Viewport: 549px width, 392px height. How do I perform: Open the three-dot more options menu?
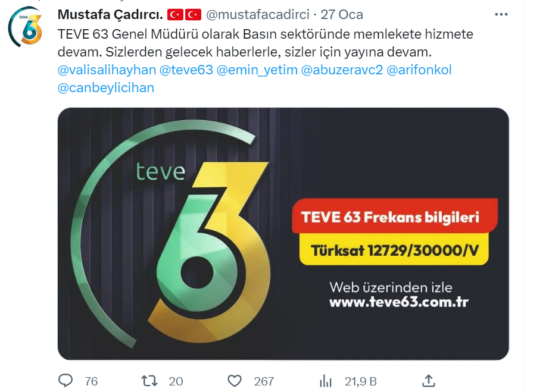501,14
